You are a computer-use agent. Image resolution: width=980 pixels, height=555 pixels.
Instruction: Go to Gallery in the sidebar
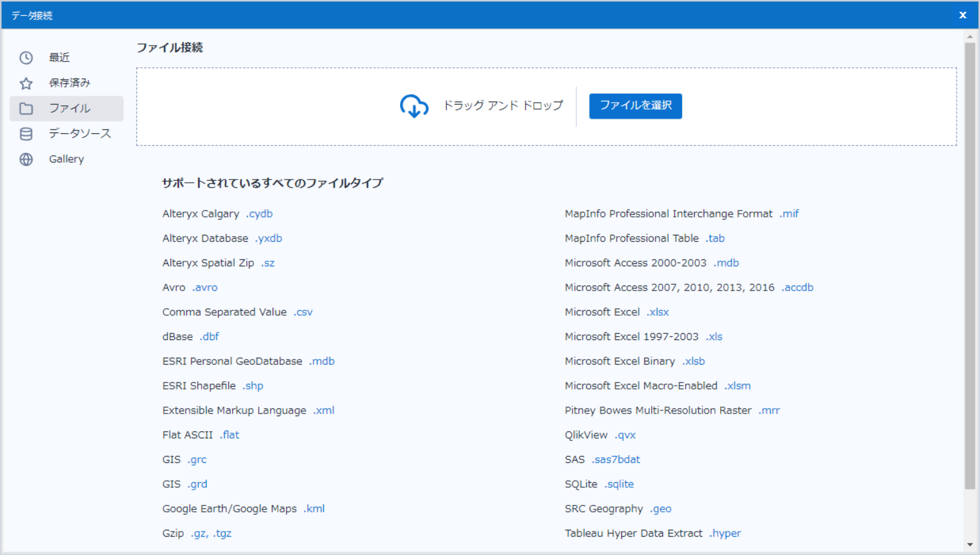point(67,159)
